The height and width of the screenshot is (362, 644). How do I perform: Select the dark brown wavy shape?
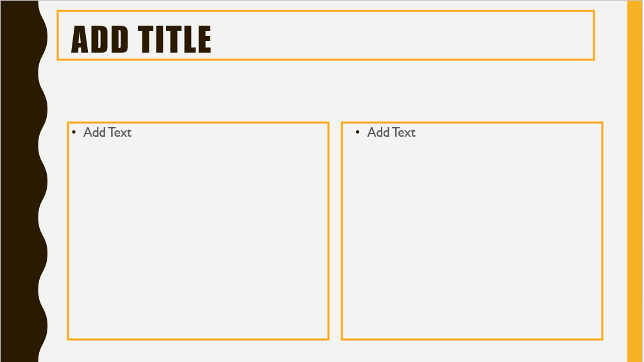[x=21, y=181]
